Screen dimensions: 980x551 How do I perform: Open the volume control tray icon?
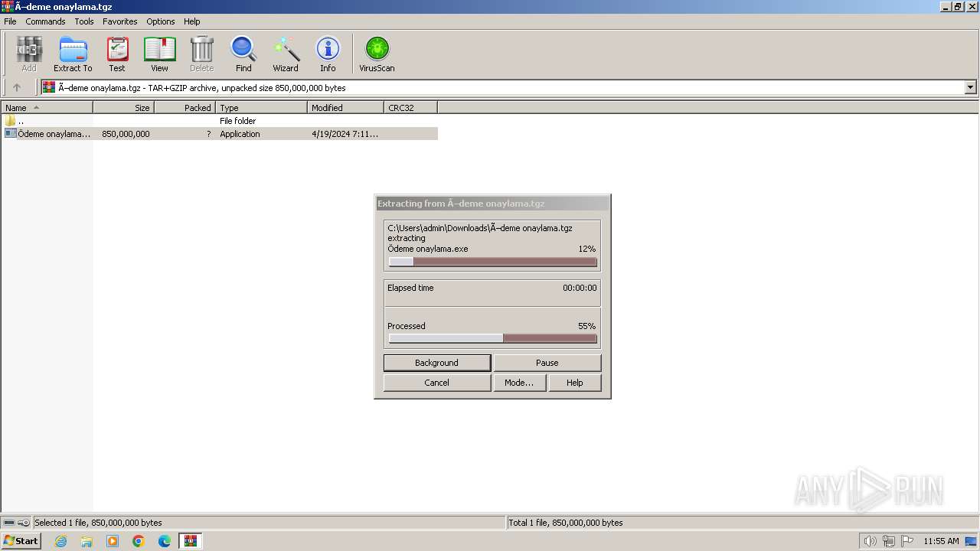[870, 541]
